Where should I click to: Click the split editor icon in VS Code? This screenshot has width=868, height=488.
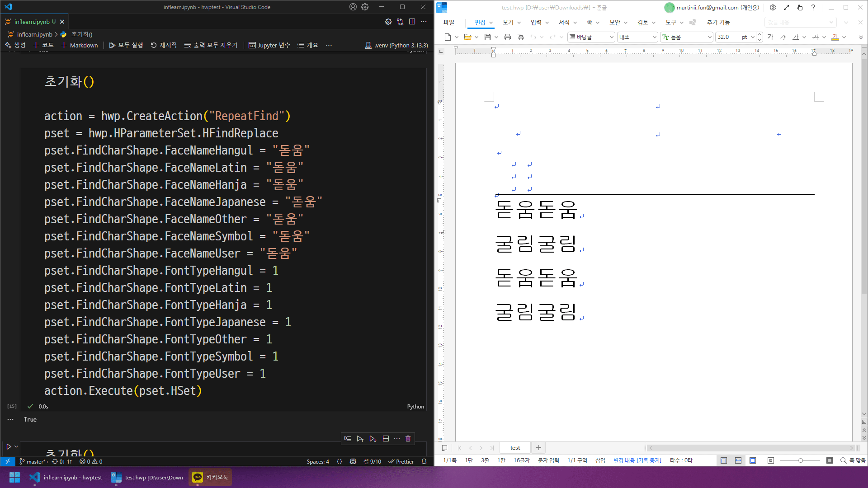tap(412, 22)
